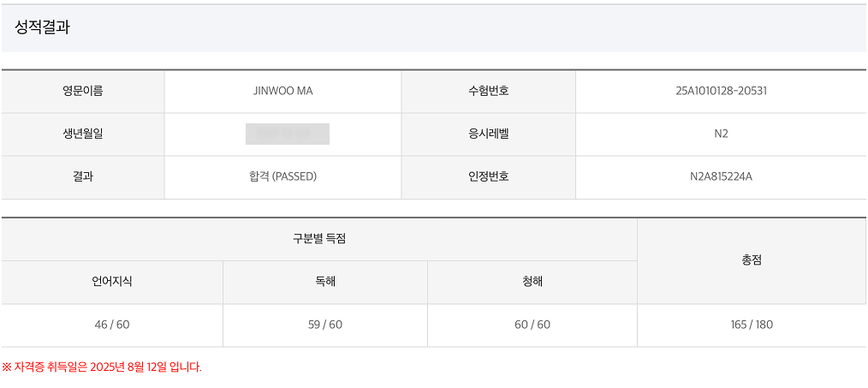Screen dimensions: 868x388
Task: Click the red certificate date notice
Action: click(102, 367)
